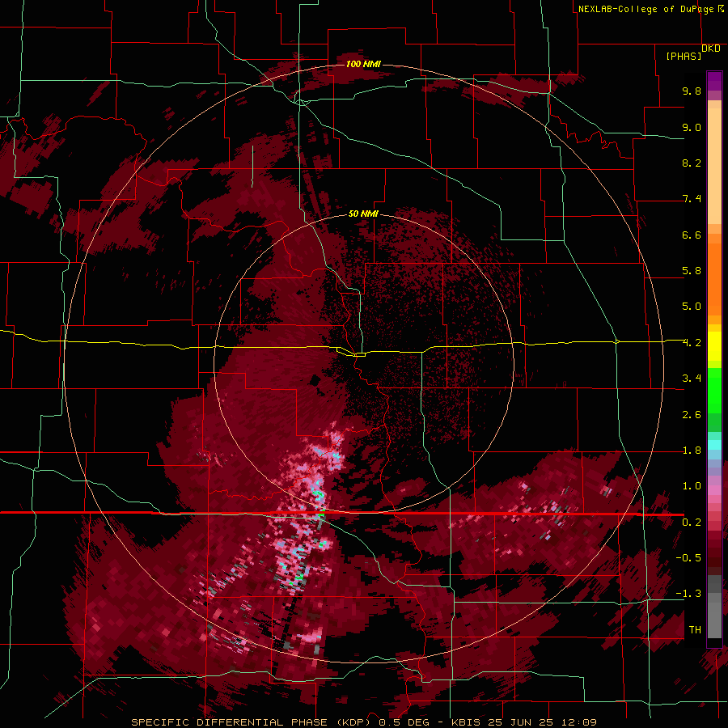The height and width of the screenshot is (728, 728).
Task: Click the 0.5 DEG elevation text
Action: pos(406,722)
